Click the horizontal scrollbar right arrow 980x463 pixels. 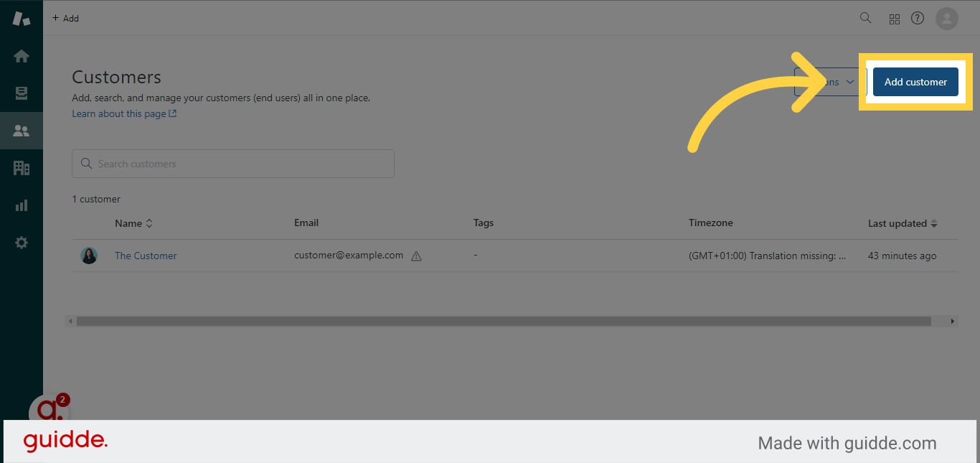(x=953, y=321)
